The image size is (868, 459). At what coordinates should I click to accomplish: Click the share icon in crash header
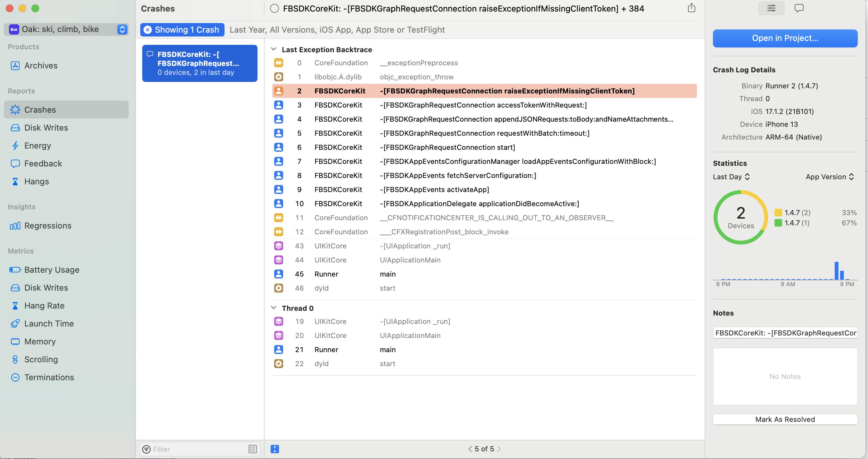click(691, 8)
